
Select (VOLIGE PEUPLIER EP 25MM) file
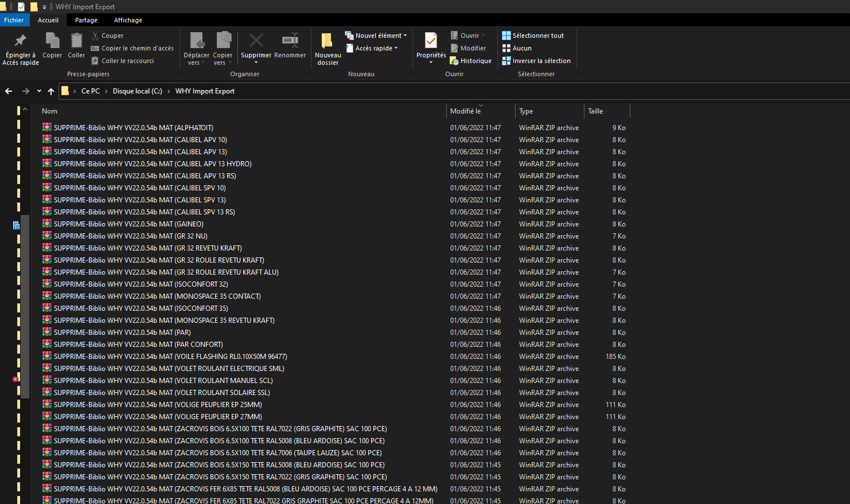pyautogui.click(x=158, y=405)
